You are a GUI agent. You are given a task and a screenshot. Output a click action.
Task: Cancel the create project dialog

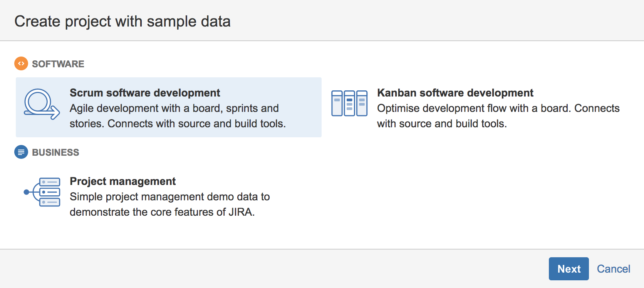(614, 269)
